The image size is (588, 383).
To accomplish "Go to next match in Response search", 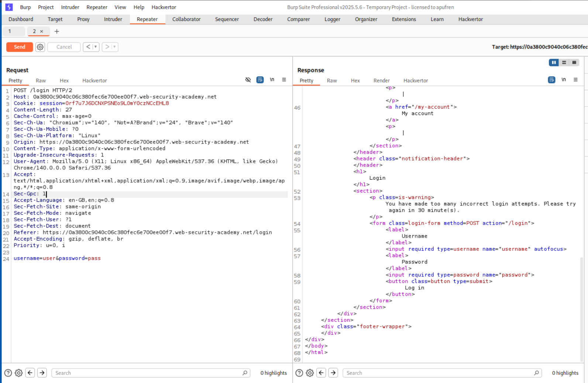I will point(333,373).
